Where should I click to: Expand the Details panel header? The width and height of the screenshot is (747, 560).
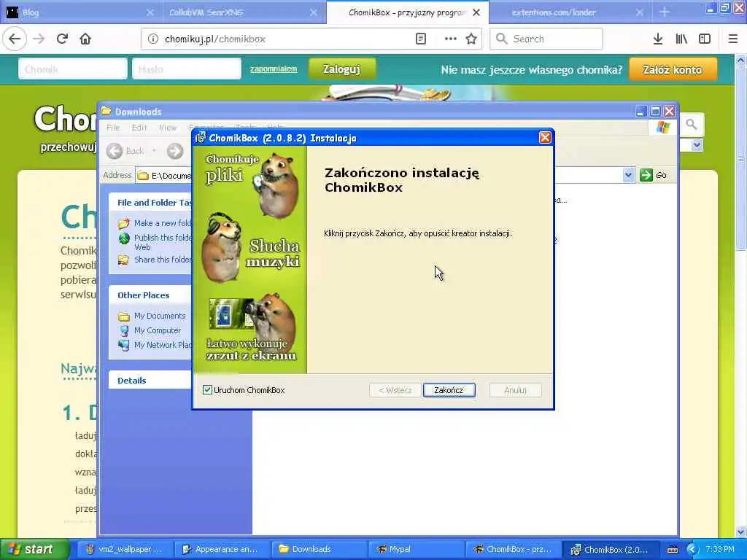[150, 381]
